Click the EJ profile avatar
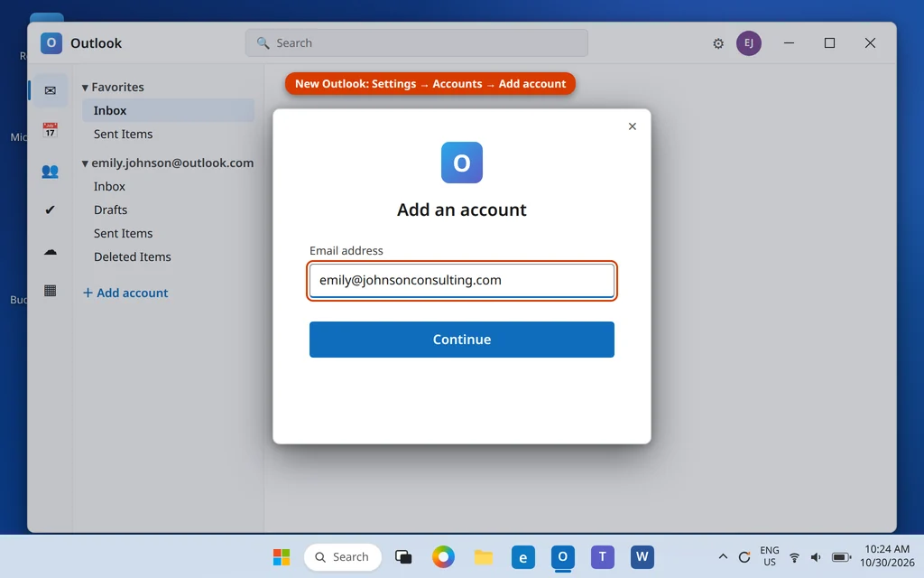This screenshot has width=924, height=578. 748,43
